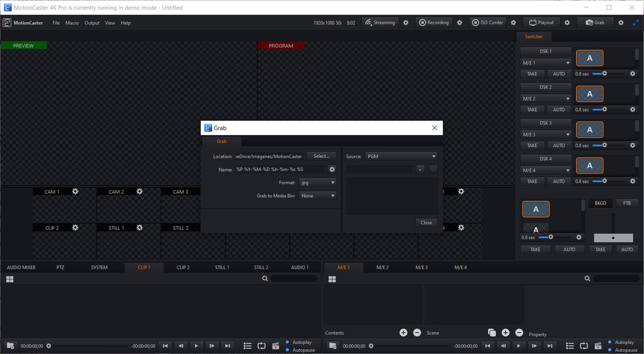644x354 pixels.
Task: Open DSK 1 transition settings gear
Action: tap(632, 74)
